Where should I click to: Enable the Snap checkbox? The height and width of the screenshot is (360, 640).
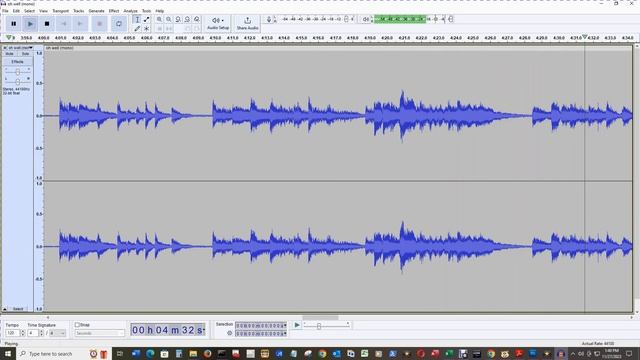coord(77,325)
